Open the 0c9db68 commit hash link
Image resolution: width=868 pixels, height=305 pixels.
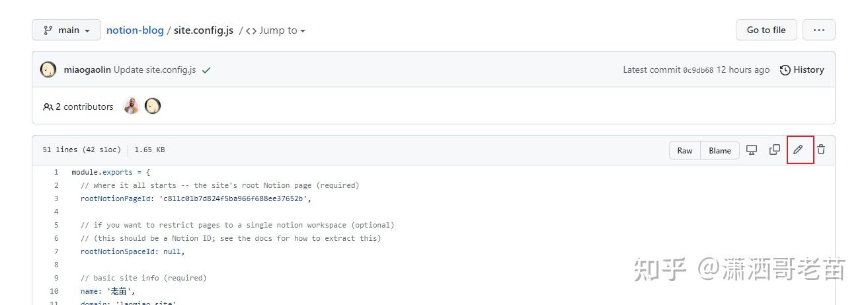point(698,70)
